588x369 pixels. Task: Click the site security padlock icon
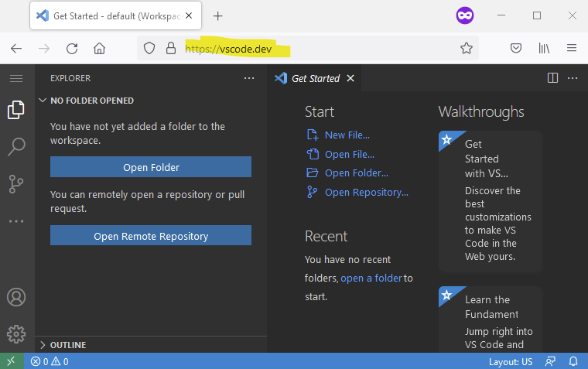tap(171, 48)
